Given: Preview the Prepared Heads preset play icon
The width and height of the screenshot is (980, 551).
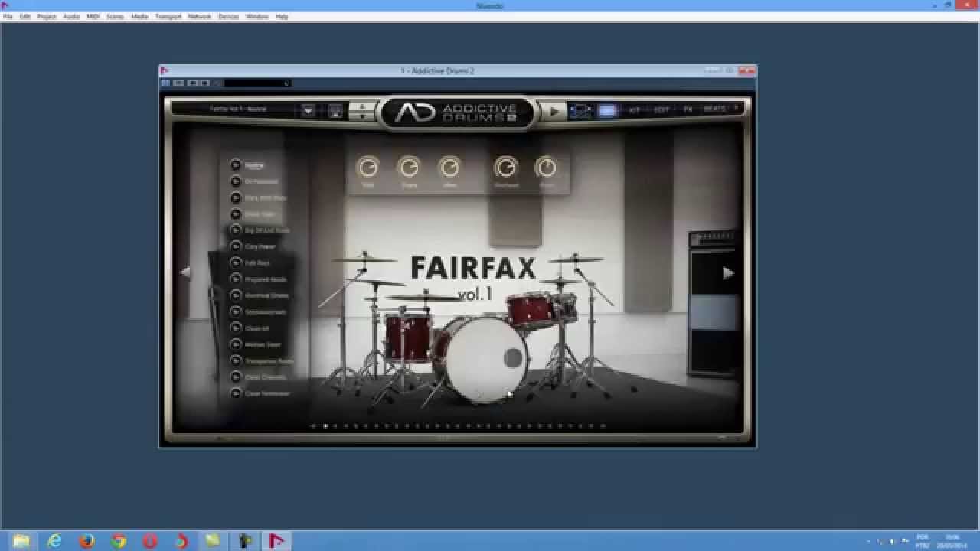Looking at the screenshot, I should [x=236, y=279].
